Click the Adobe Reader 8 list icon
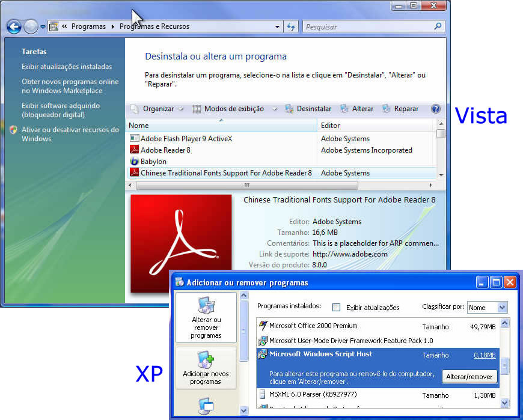 (x=134, y=150)
